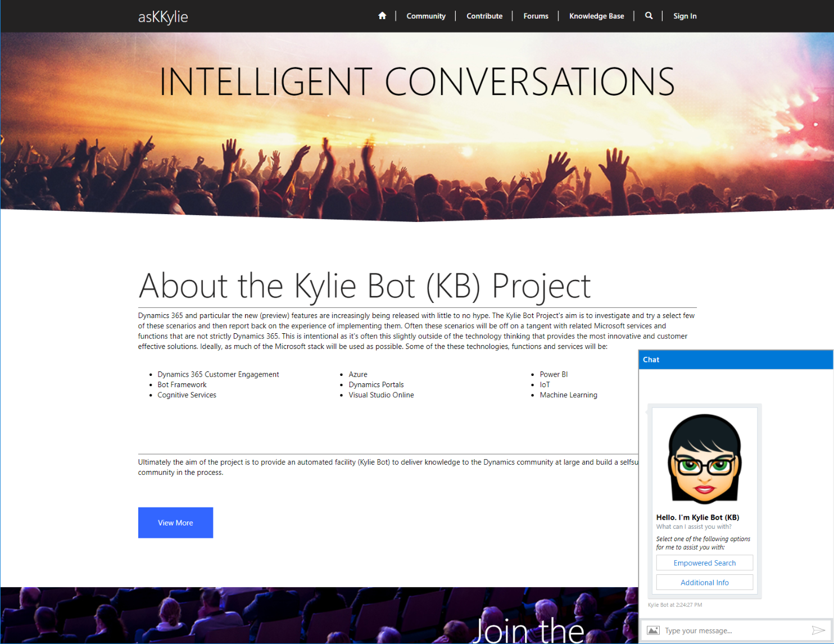Open search with magnifier icon
Screen dimensions: 834x644
coord(649,16)
